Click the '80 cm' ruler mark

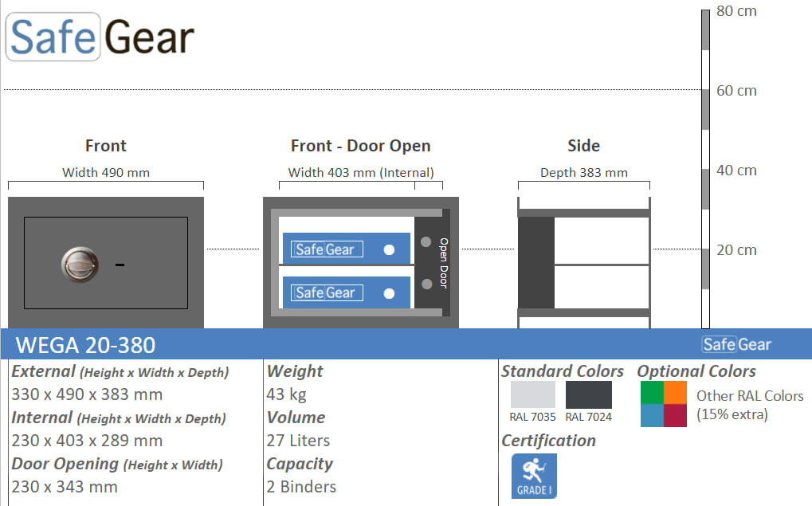(736, 11)
